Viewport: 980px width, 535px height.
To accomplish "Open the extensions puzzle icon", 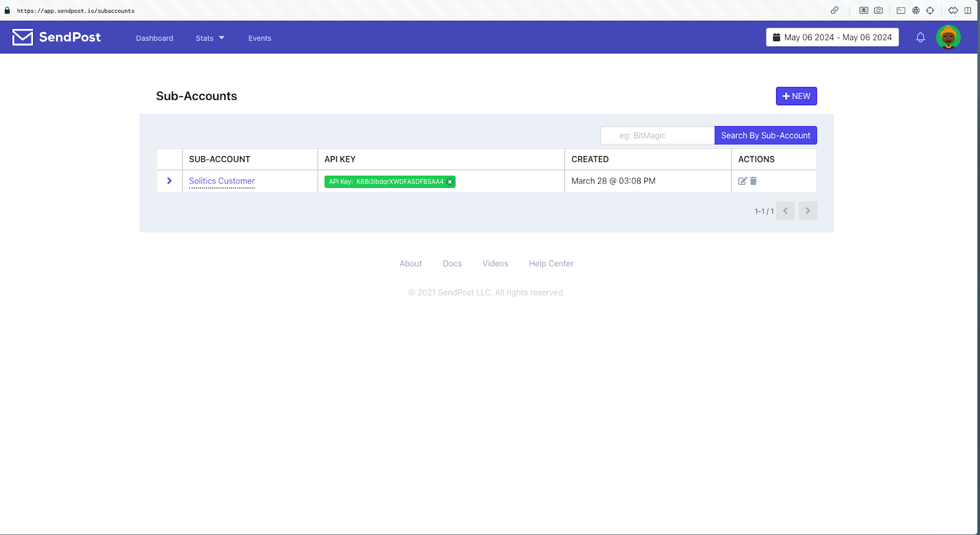I will tap(953, 10).
